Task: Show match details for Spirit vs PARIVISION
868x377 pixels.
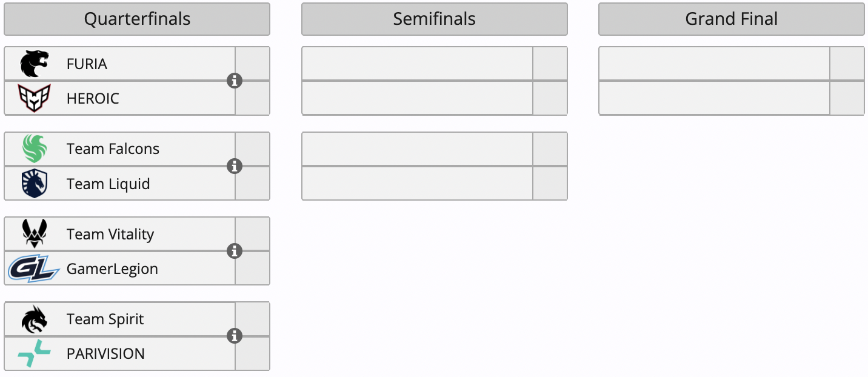Action: point(235,336)
